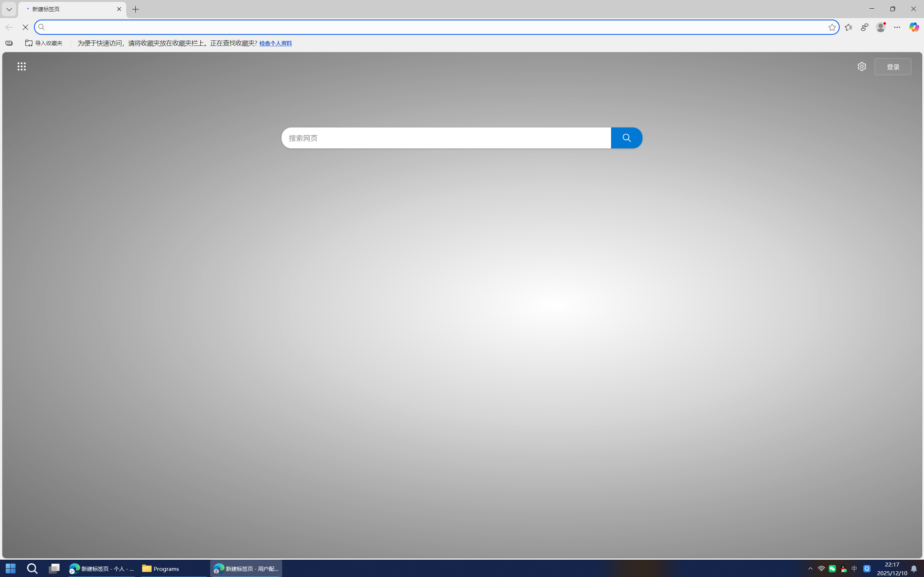Viewport: 924px width, 577px height.
Task: Open the app launcher grid icon
Action: click(22, 66)
